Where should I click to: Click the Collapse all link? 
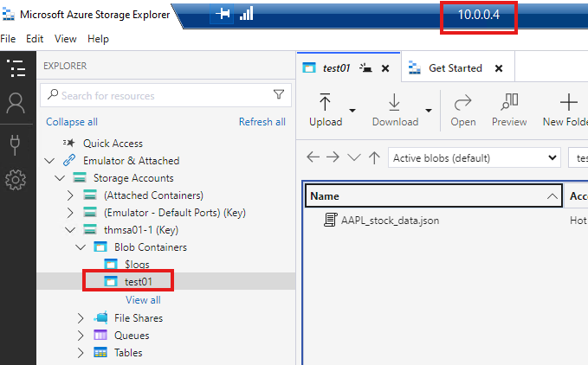click(x=72, y=122)
